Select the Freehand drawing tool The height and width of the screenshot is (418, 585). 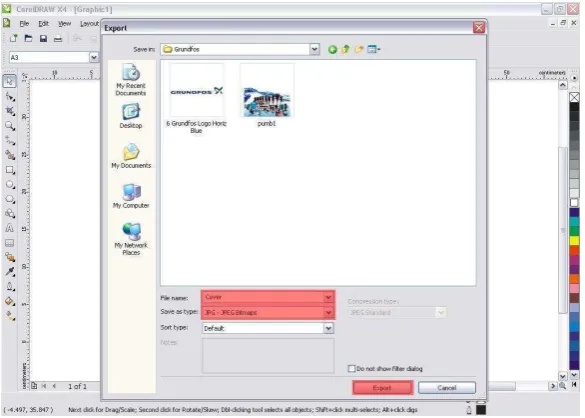10,140
